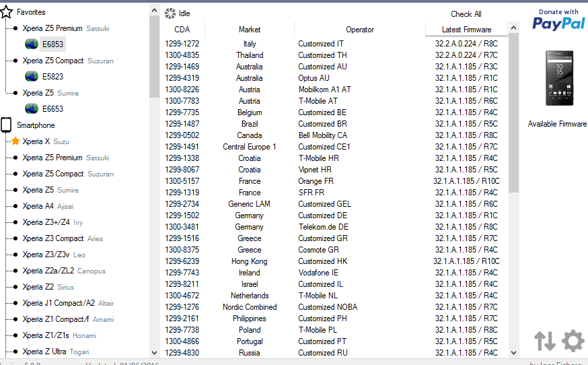
Task: Select Xperia Z Ultra Togari
Action: tap(56, 351)
